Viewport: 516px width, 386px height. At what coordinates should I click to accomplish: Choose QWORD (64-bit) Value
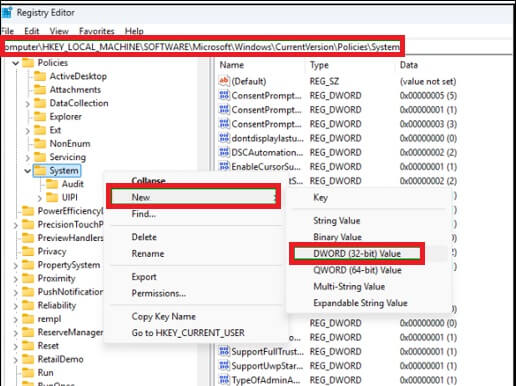click(357, 270)
